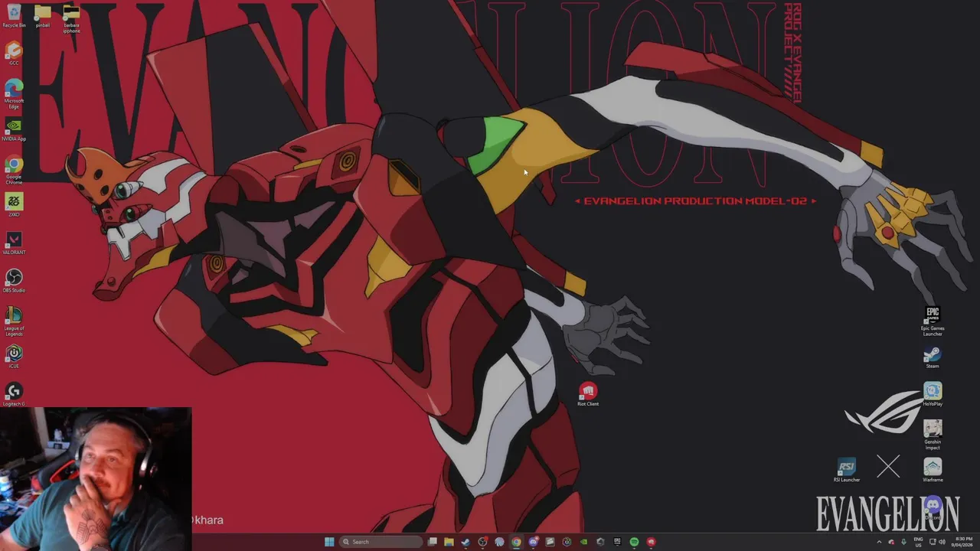Switch to Spotify on taskbar

coord(634,542)
